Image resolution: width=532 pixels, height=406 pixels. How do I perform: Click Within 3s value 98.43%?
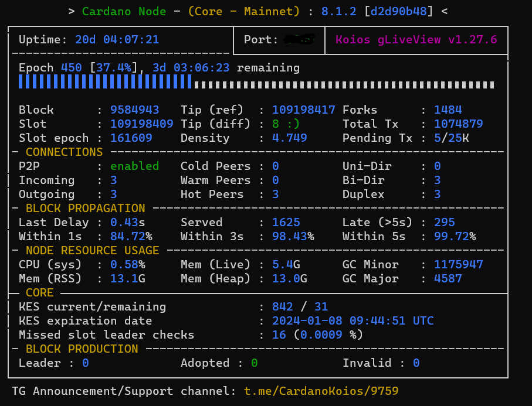pyautogui.click(x=293, y=237)
